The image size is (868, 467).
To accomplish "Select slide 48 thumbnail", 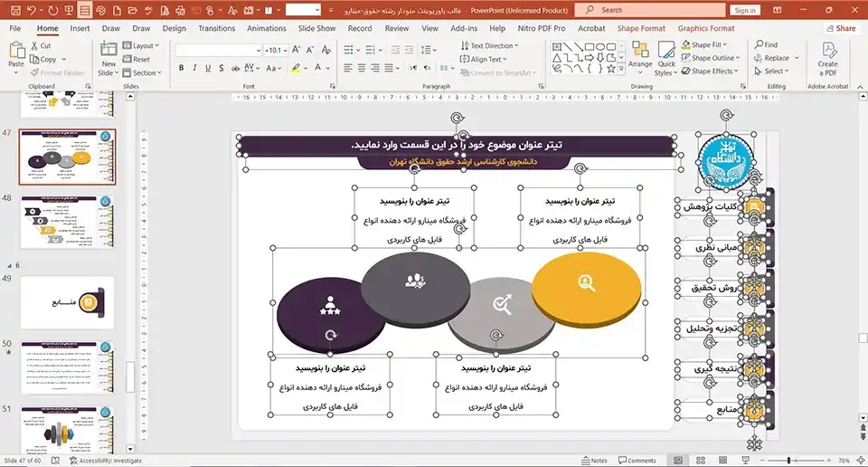I will click(x=67, y=222).
